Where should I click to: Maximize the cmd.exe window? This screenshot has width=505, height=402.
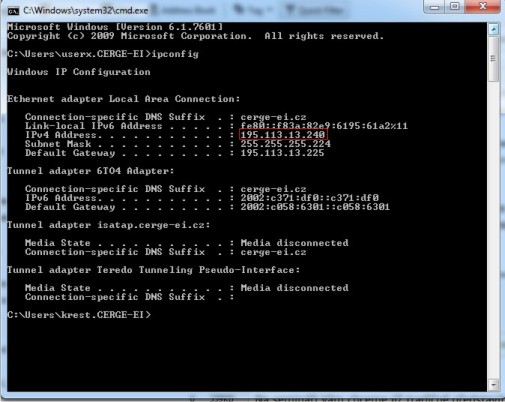455,7
